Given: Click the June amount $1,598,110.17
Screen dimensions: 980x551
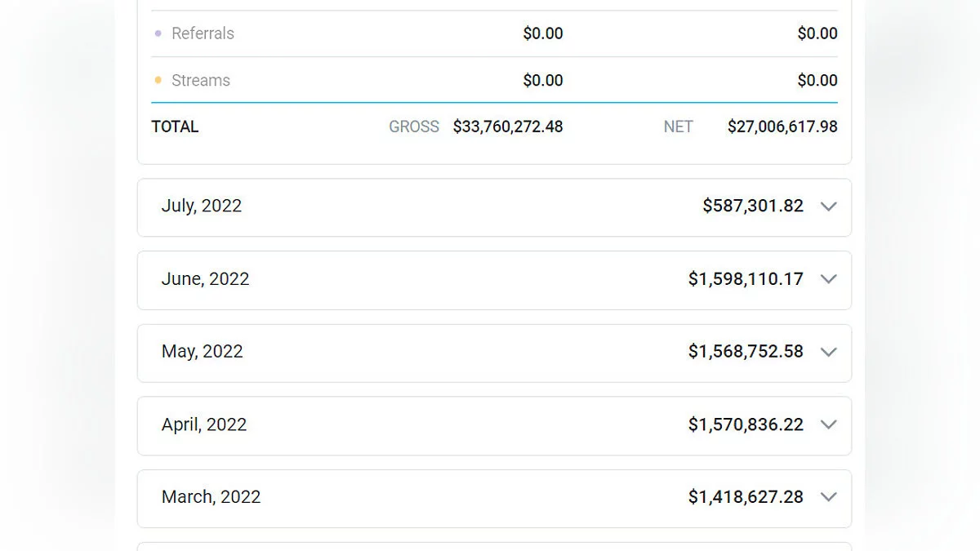Looking at the screenshot, I should click(x=746, y=278).
